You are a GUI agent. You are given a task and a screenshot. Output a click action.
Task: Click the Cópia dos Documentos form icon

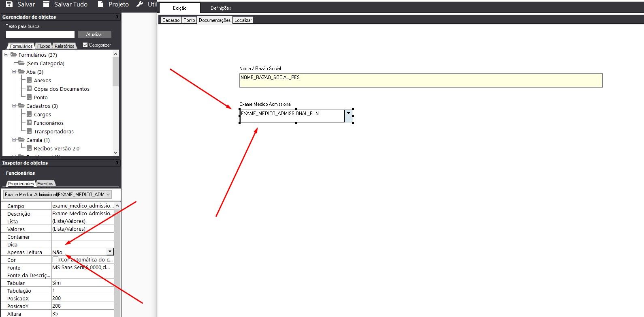click(29, 89)
